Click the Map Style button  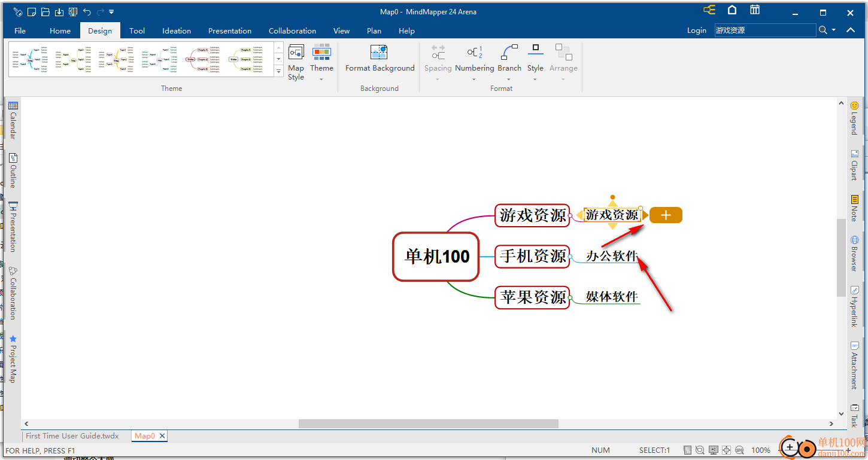[x=296, y=62]
